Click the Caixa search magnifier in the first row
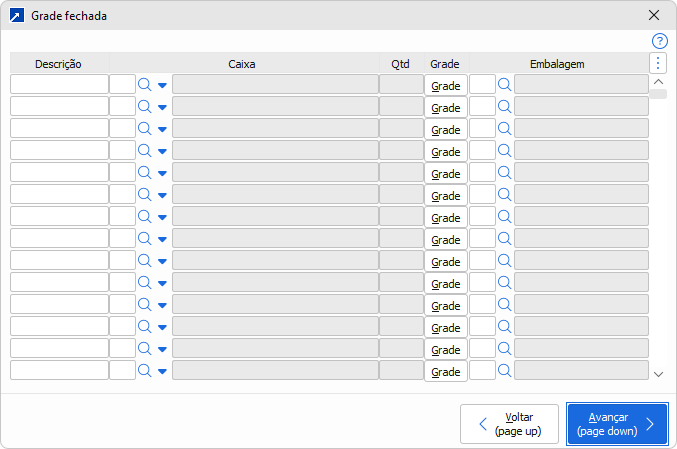Viewport: 677px width, 449px height. (145, 85)
